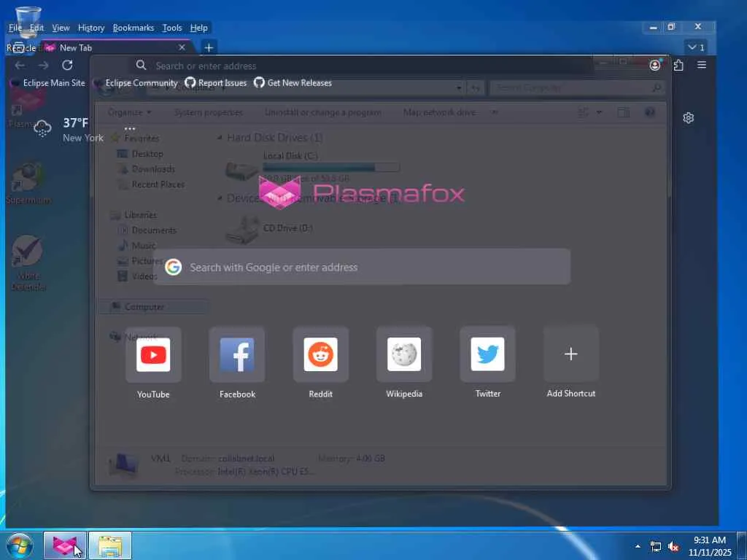
Task: Expand the Explorer toolbar overflow chevron
Action: (x=495, y=112)
